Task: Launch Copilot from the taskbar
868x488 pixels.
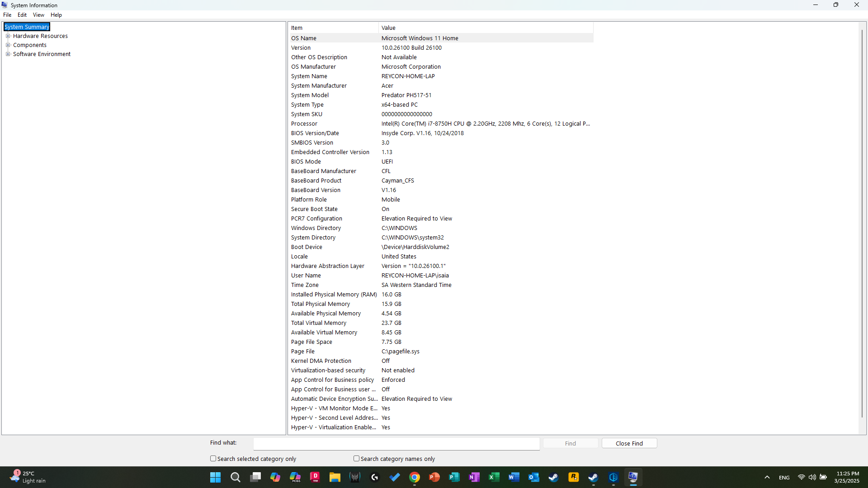Action: pyautogui.click(x=275, y=477)
